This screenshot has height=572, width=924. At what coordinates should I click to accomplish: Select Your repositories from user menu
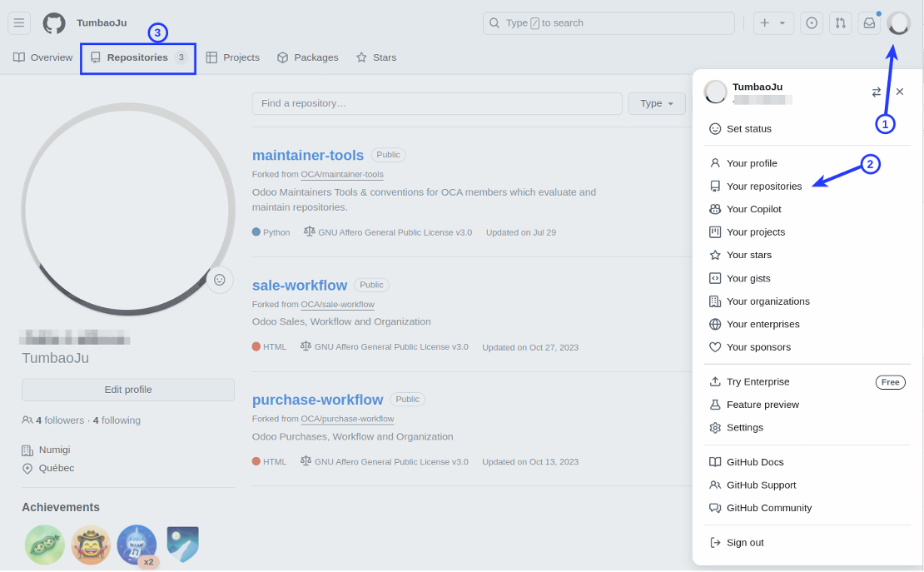click(x=763, y=187)
